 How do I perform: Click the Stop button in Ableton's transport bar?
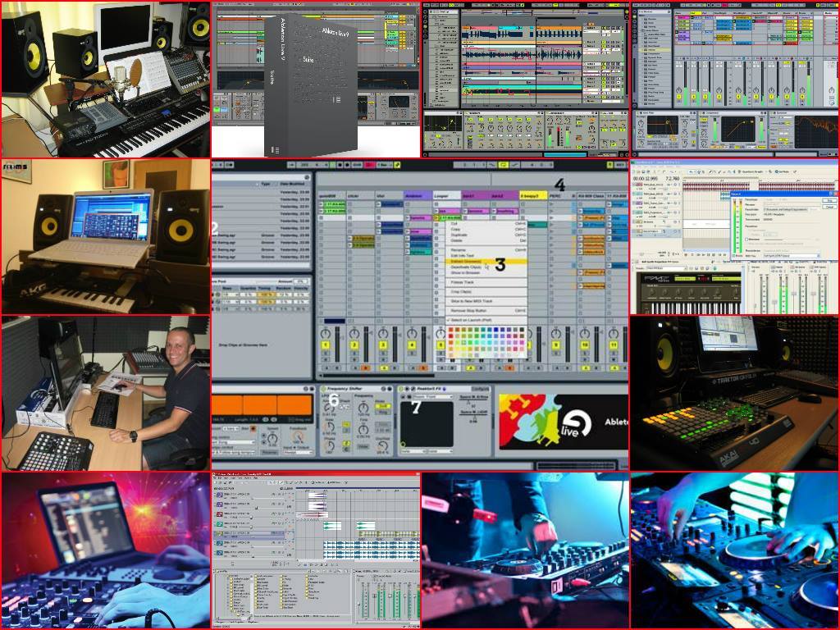pos(340,164)
